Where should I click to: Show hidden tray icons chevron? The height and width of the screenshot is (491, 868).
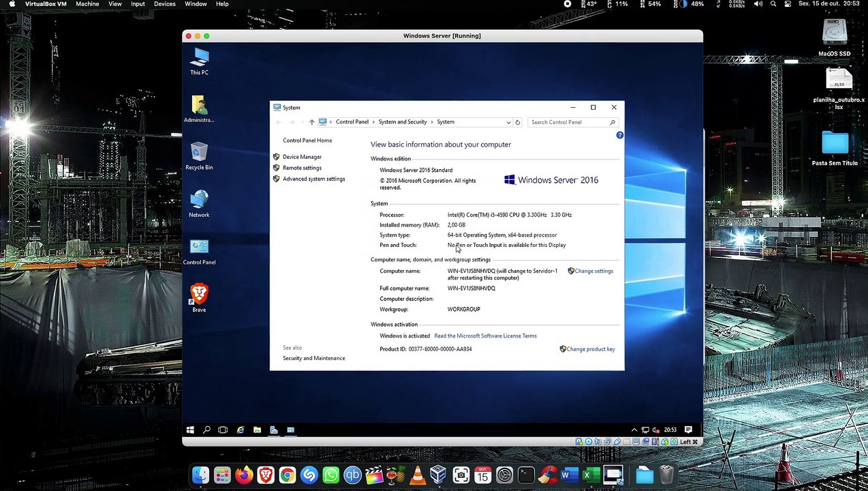point(634,430)
